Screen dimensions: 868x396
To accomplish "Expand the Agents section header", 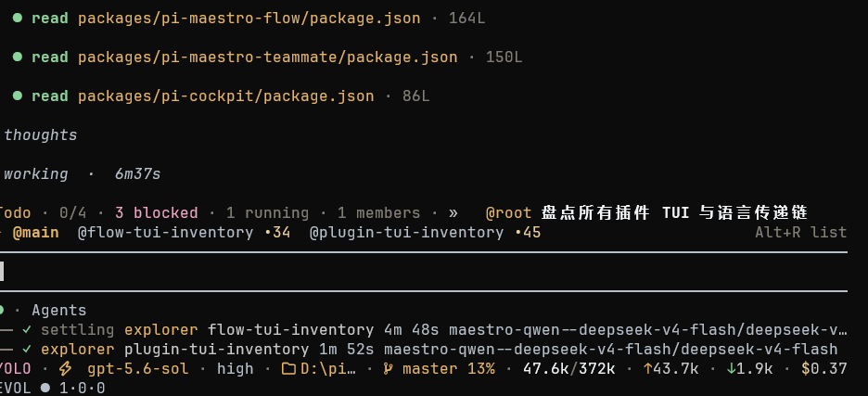I will click(x=58, y=310).
